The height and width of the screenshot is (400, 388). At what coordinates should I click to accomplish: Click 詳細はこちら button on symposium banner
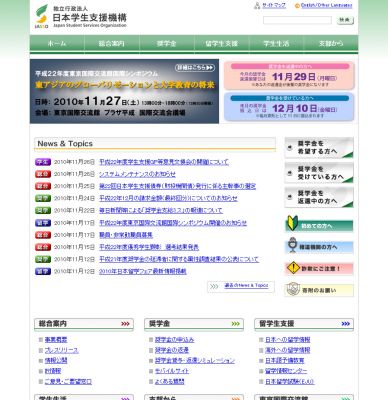(195, 68)
